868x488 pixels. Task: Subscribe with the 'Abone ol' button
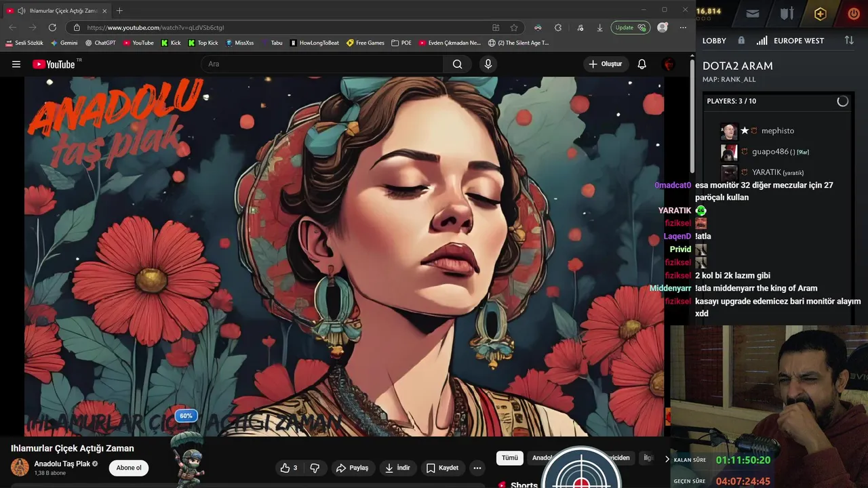[x=129, y=468]
